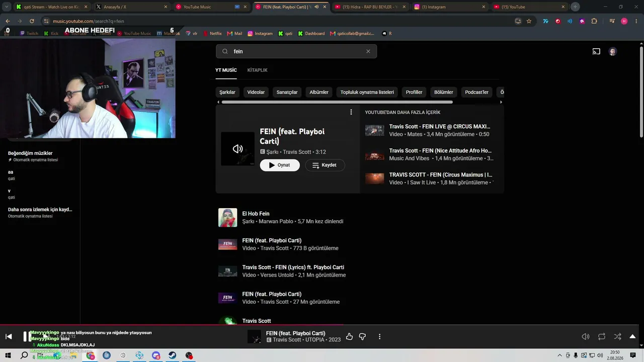Open the Windows Start menu

point(9,355)
